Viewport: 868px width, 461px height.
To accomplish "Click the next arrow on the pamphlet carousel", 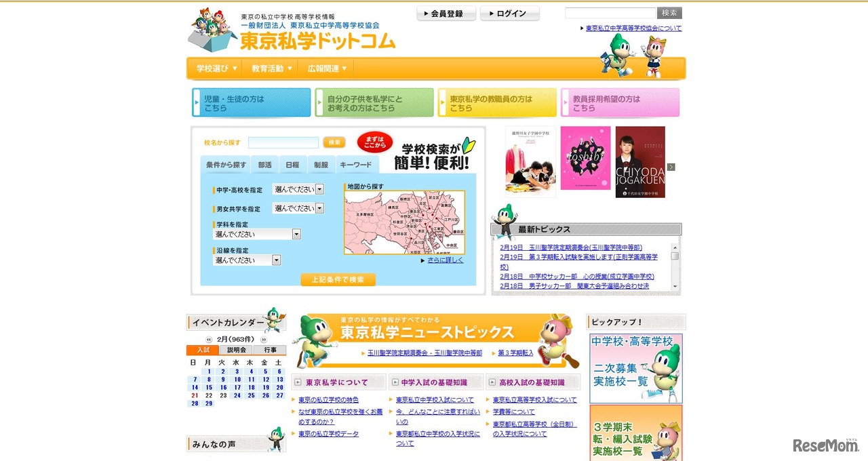I will (x=671, y=167).
